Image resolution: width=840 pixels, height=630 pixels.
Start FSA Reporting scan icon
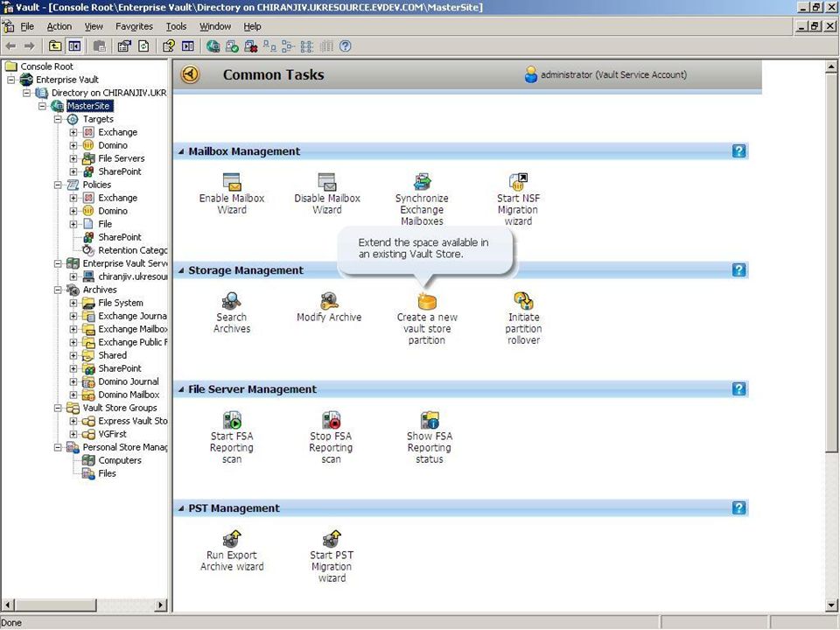click(x=232, y=420)
